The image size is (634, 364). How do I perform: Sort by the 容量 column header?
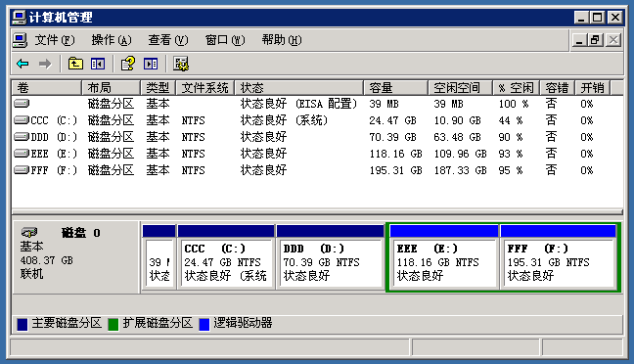[396, 87]
